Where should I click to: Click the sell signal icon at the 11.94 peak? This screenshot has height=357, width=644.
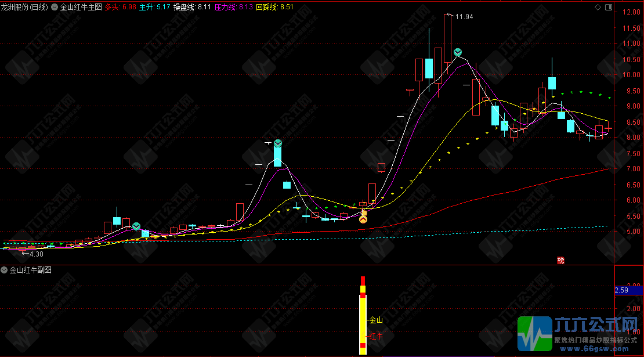click(458, 52)
